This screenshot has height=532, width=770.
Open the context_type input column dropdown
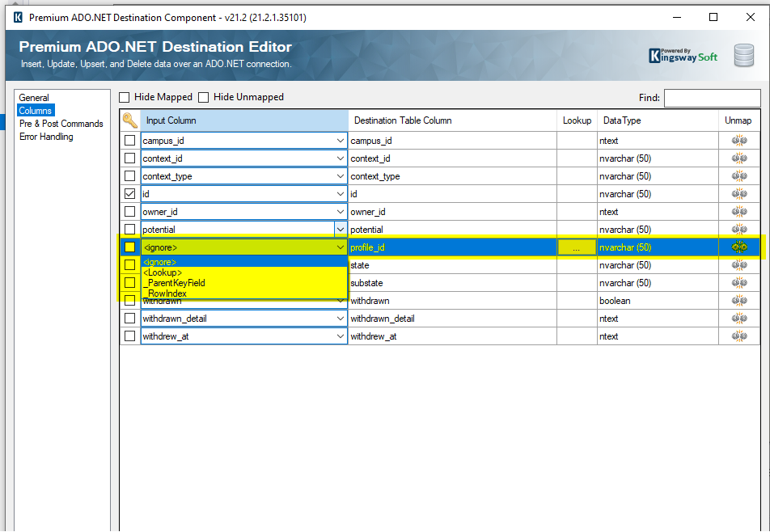[341, 175]
